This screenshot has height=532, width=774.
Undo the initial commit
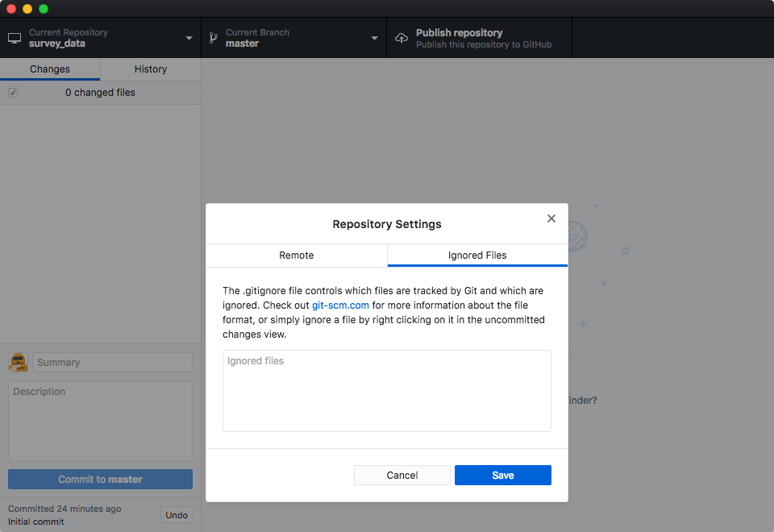pyautogui.click(x=176, y=514)
